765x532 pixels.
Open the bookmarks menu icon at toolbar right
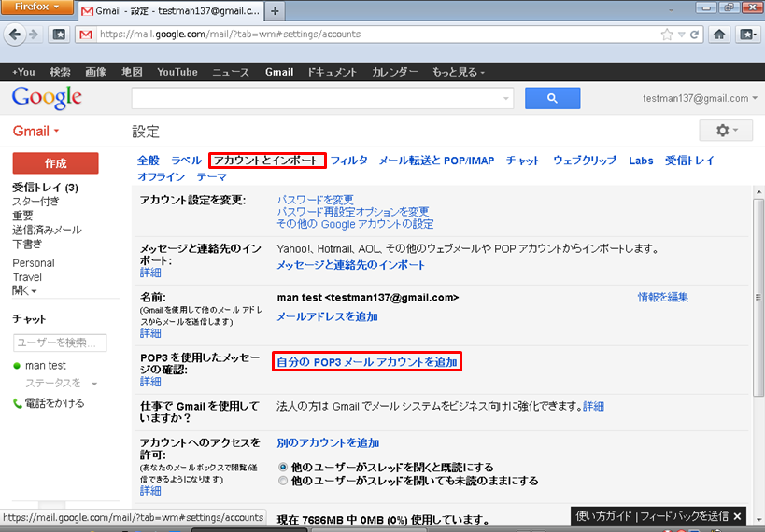tap(747, 35)
